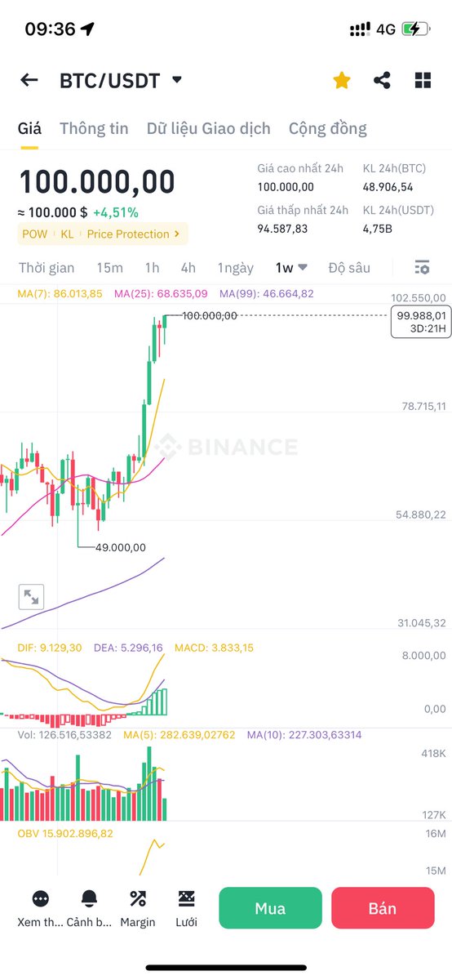The width and height of the screenshot is (452, 980).
Task: Open the Dữ liệu Giao dịch tab
Action: click(x=209, y=128)
